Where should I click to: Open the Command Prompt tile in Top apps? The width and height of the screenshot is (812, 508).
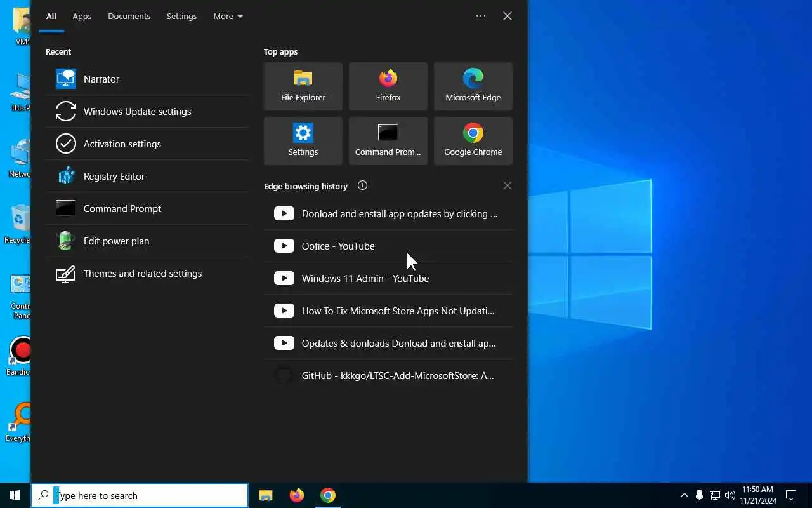[x=388, y=141]
